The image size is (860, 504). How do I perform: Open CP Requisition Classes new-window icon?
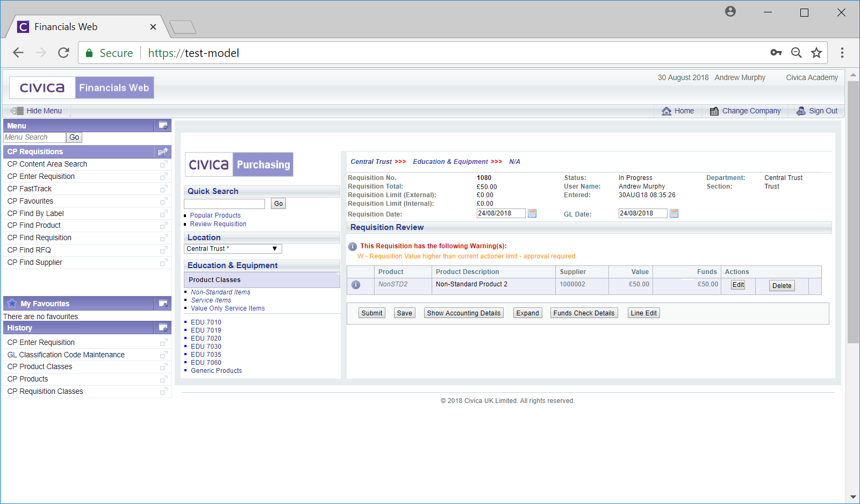coord(163,391)
